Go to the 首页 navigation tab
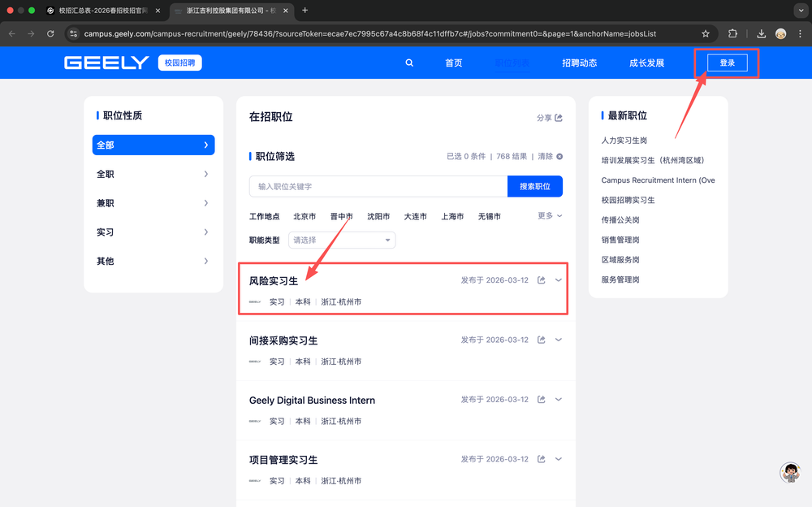Viewport: 812px width, 507px height. [x=453, y=63]
